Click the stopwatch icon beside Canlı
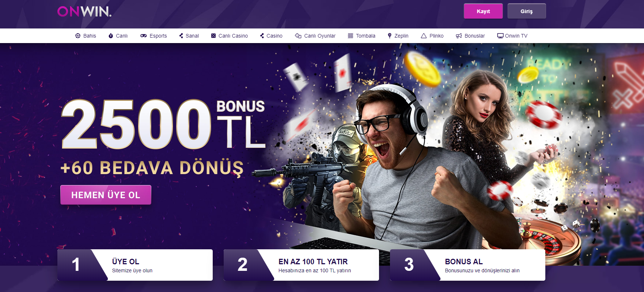 111,36
